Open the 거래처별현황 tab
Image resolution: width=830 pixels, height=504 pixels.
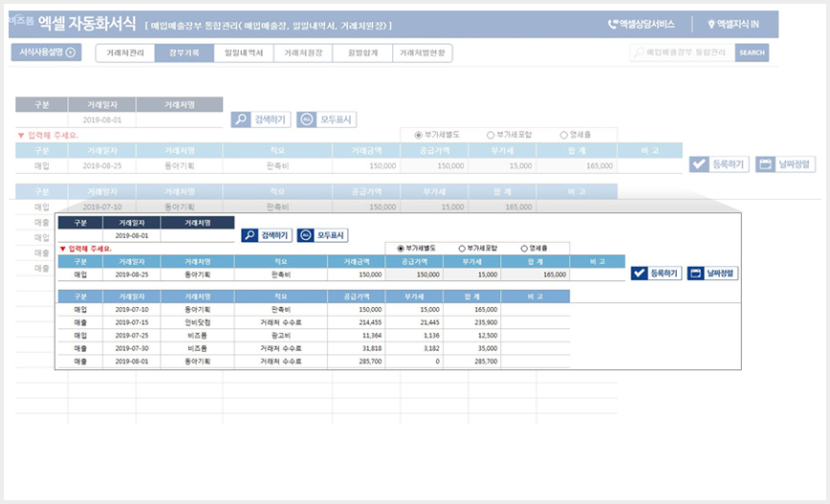tap(423, 53)
